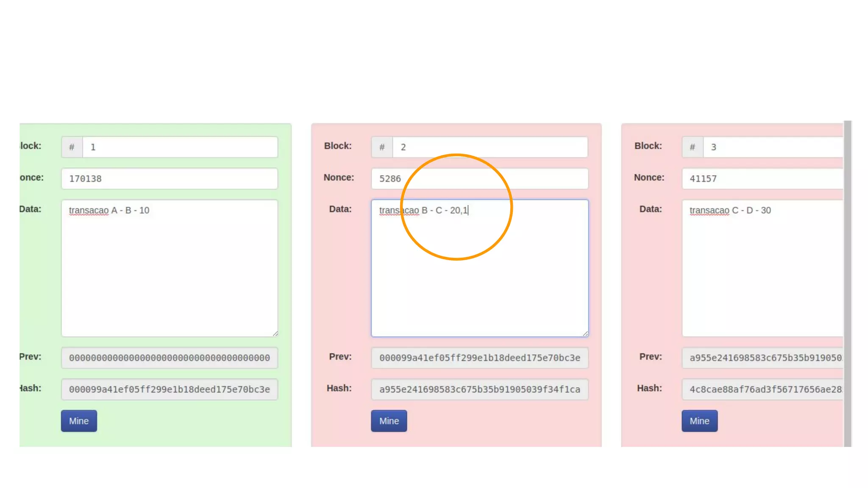The height and width of the screenshot is (488, 868).
Task: Click block 1 Prev field of zeros
Action: click(170, 358)
